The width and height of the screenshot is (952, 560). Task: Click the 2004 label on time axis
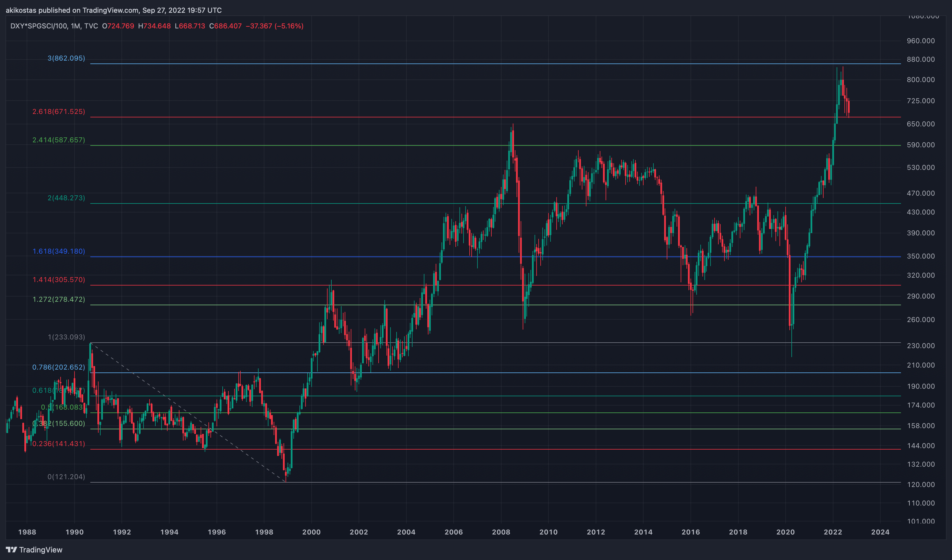pyautogui.click(x=406, y=532)
